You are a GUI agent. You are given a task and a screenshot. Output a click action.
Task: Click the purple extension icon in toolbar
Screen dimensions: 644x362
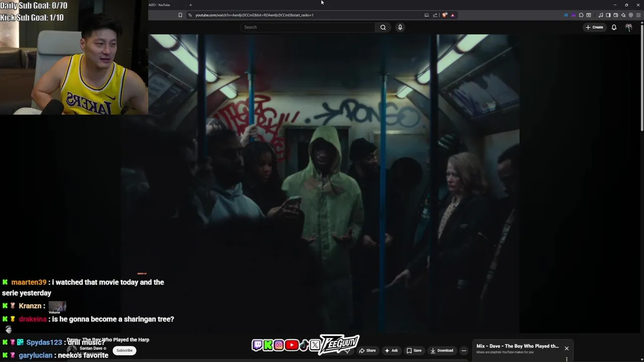click(x=574, y=15)
